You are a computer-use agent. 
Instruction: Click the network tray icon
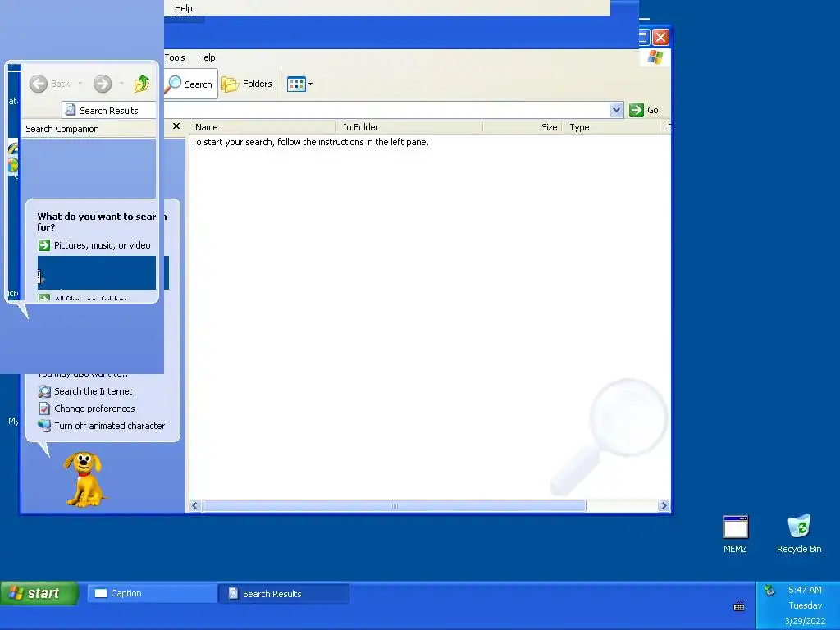tap(769, 591)
